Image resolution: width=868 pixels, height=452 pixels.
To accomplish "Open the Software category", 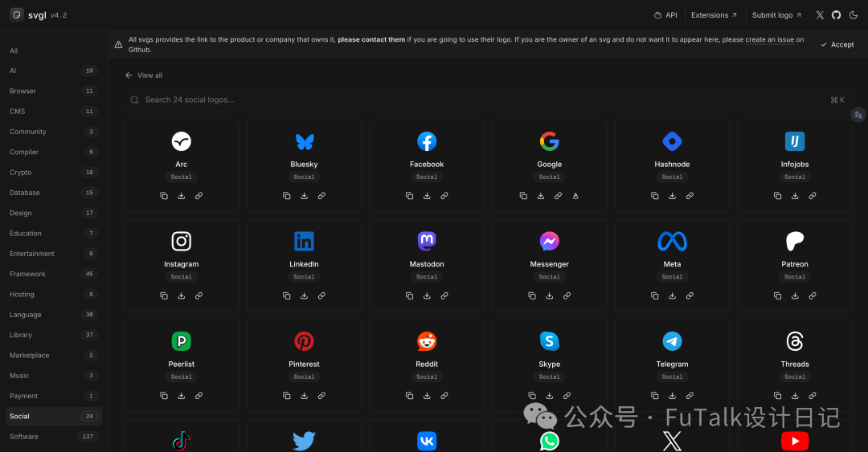I will click(54, 437).
